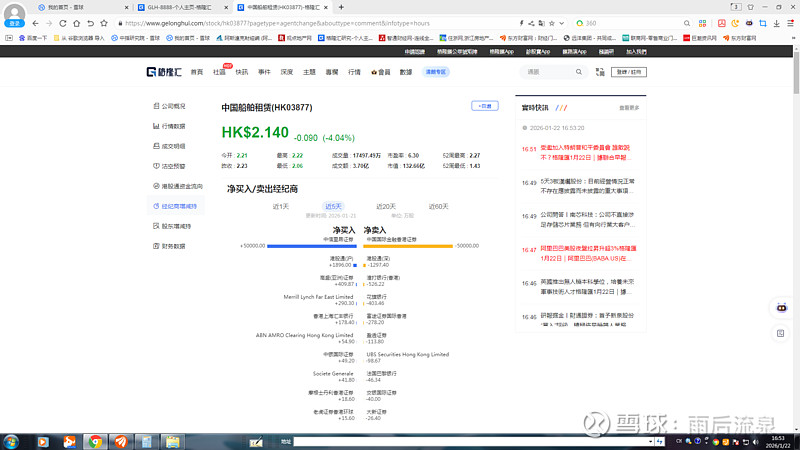Open 财务数据 sidebar item
Screen dimensions: 800x450
pyautogui.click(x=173, y=246)
